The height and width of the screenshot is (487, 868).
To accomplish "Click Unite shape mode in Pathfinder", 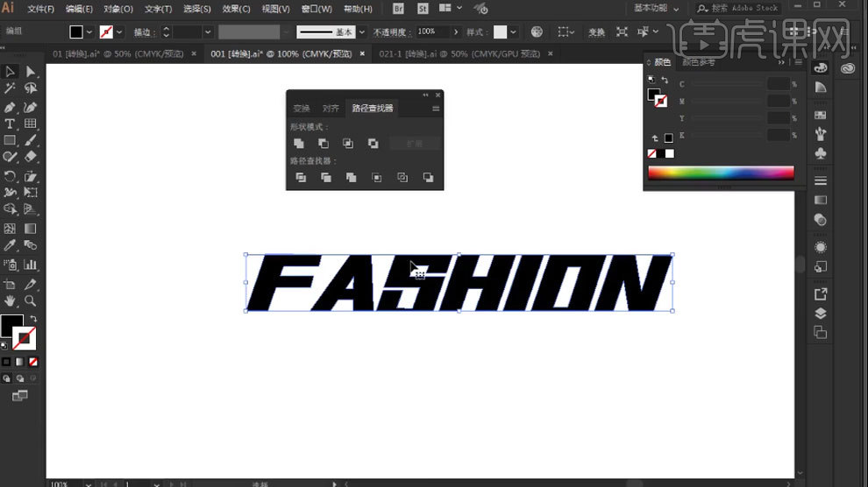I will (299, 144).
